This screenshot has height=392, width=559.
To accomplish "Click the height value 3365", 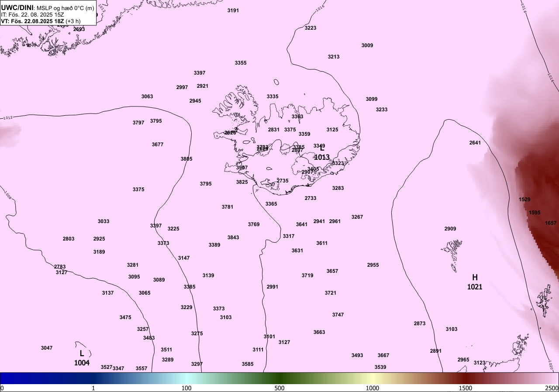I will (x=271, y=204).
